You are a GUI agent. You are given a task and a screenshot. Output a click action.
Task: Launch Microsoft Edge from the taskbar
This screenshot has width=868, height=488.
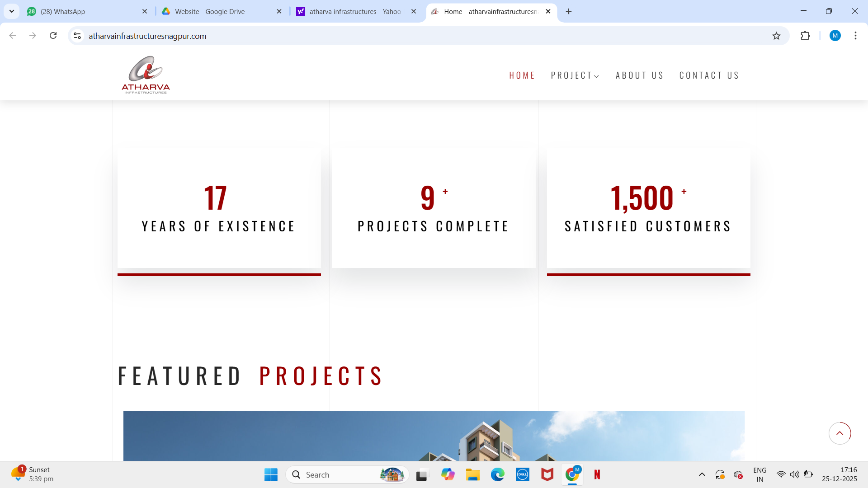click(498, 474)
